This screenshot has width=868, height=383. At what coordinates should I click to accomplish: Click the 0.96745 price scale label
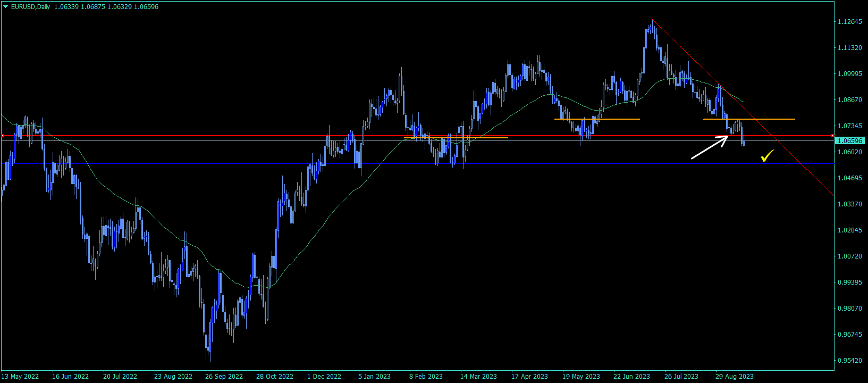(849, 335)
